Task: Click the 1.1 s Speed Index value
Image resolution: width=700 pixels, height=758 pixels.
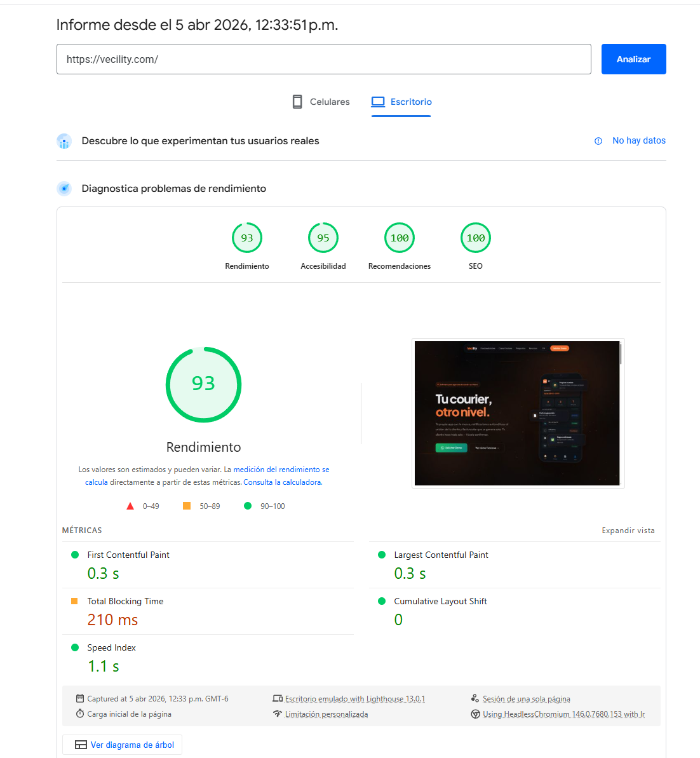Action: (104, 666)
